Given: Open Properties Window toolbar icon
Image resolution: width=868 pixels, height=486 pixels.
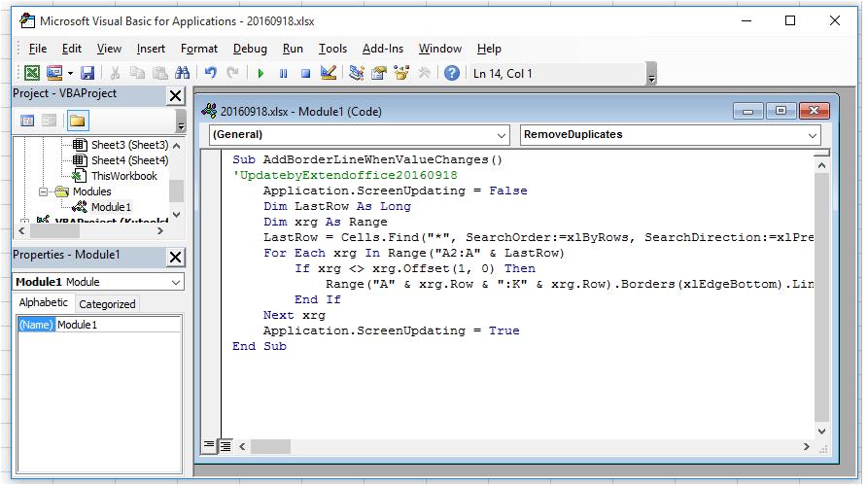Looking at the screenshot, I should (379, 73).
